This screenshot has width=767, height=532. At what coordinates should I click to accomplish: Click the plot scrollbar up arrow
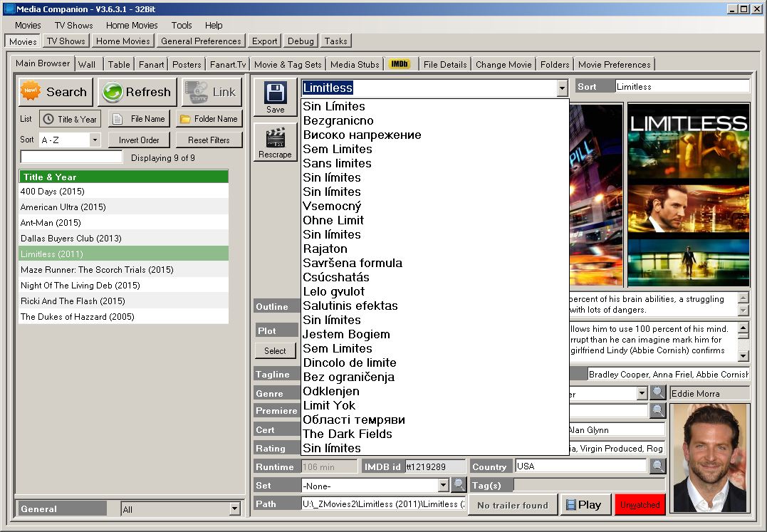pyautogui.click(x=743, y=328)
